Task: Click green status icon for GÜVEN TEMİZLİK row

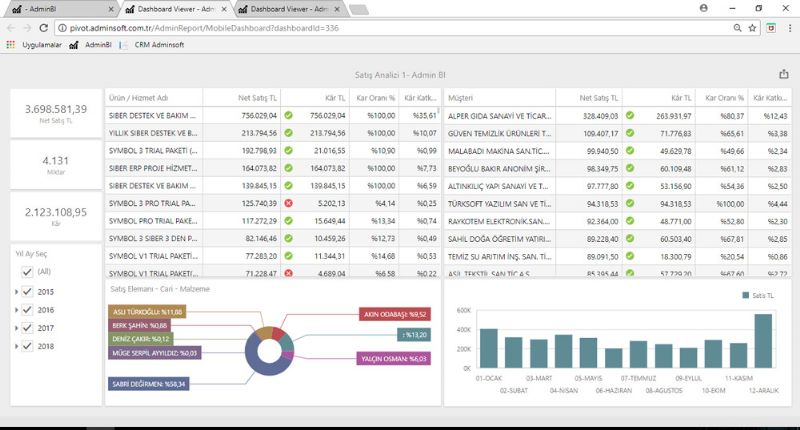Action: point(630,133)
